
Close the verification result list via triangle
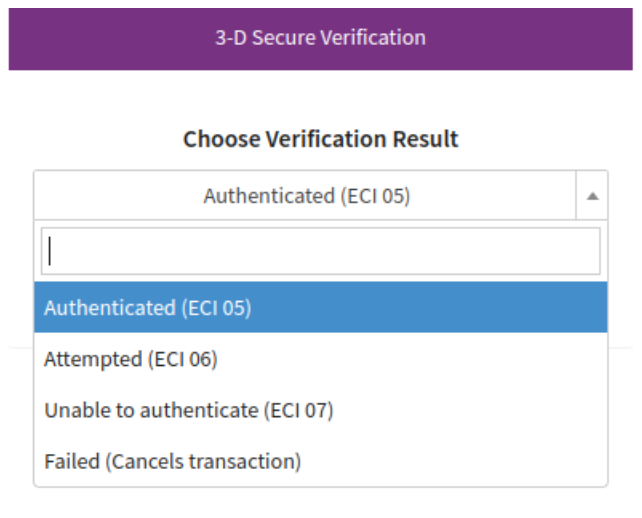592,196
